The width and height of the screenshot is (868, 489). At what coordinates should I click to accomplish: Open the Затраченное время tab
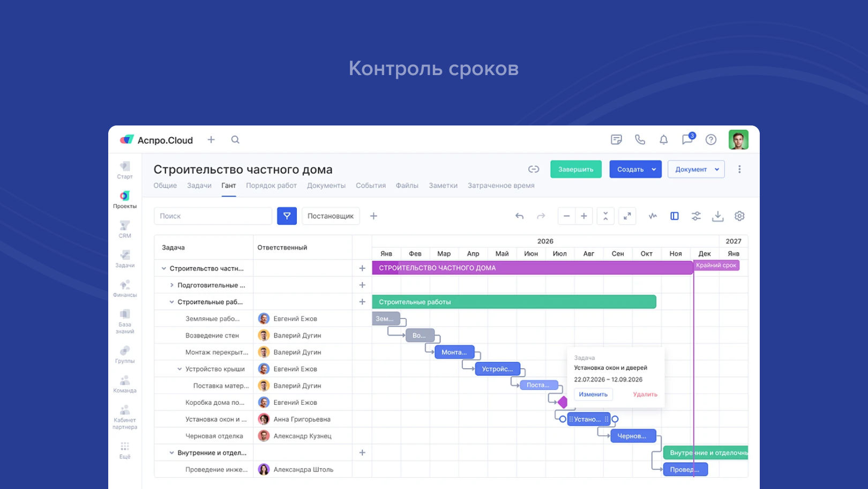point(500,186)
